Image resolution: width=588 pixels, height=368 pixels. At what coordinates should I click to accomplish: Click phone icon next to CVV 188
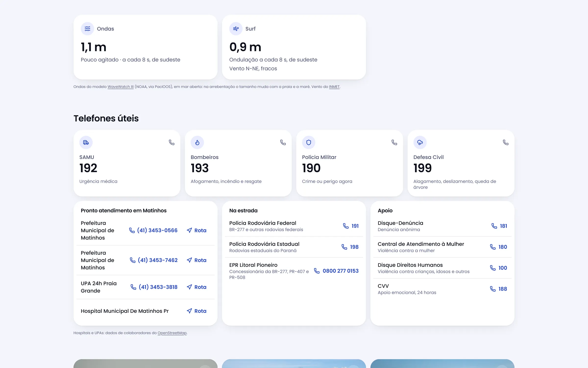pyautogui.click(x=493, y=289)
